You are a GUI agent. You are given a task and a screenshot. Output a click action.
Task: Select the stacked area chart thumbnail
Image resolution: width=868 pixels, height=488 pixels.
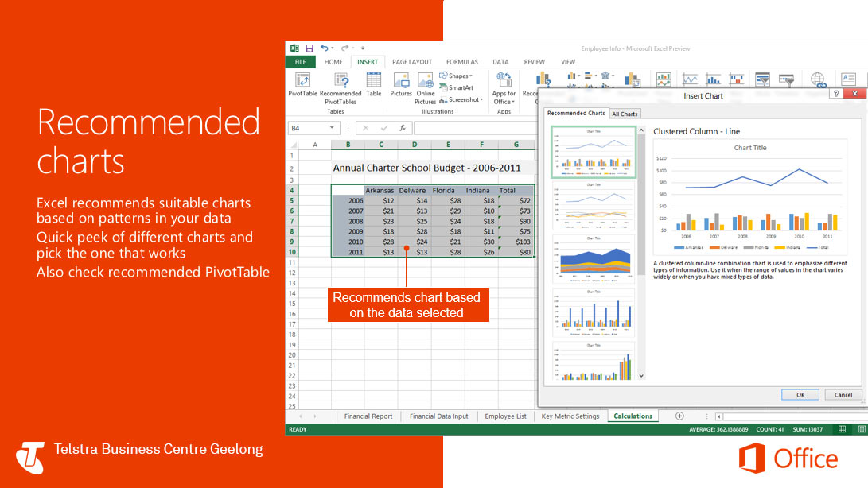coord(594,258)
